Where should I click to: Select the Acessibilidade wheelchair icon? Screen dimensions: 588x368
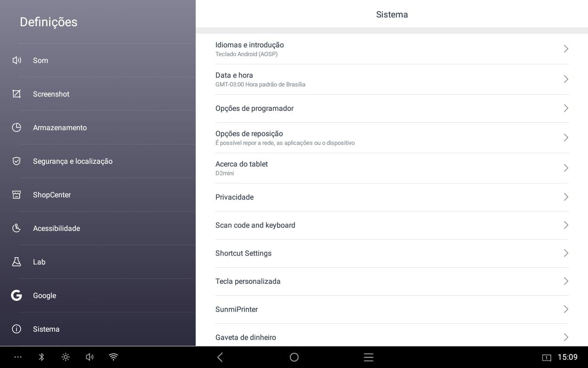(17, 228)
